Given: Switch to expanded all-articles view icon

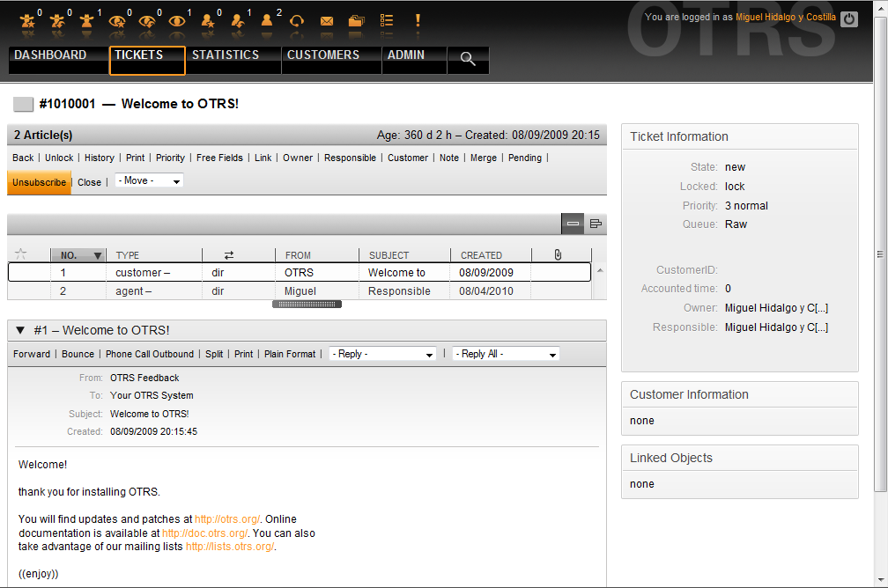Looking at the screenshot, I should click(x=596, y=224).
